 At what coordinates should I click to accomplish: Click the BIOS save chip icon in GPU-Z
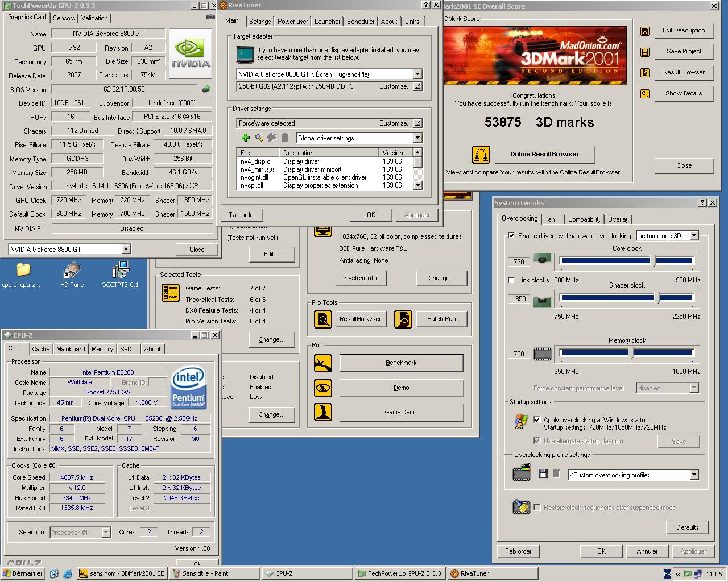(x=206, y=89)
